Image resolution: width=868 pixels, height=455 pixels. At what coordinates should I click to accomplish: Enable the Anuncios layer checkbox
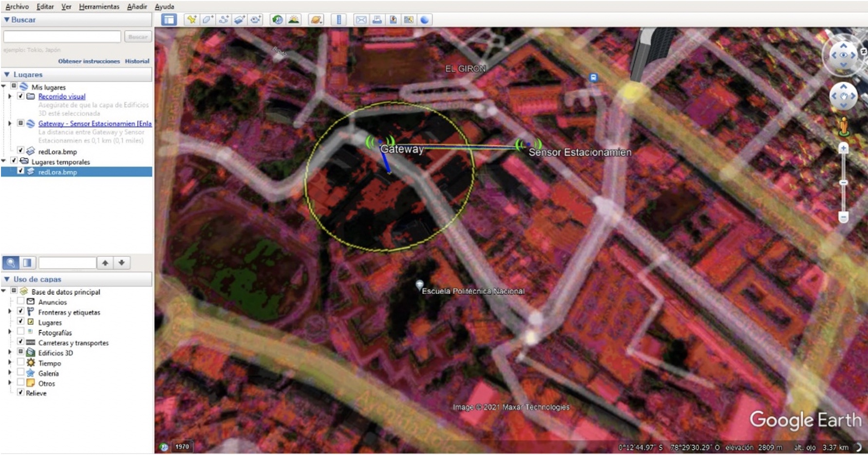coord(20,301)
